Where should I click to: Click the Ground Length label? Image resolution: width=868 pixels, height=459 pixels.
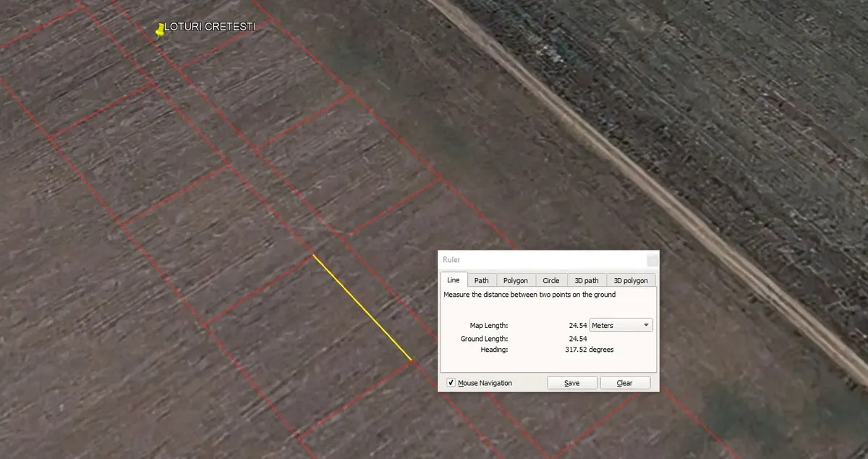tap(484, 339)
